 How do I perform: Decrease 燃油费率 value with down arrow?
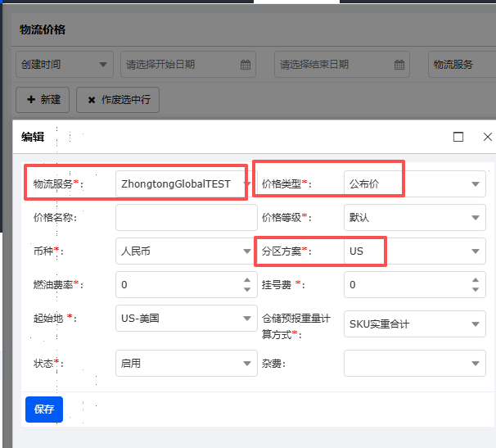[x=248, y=289]
